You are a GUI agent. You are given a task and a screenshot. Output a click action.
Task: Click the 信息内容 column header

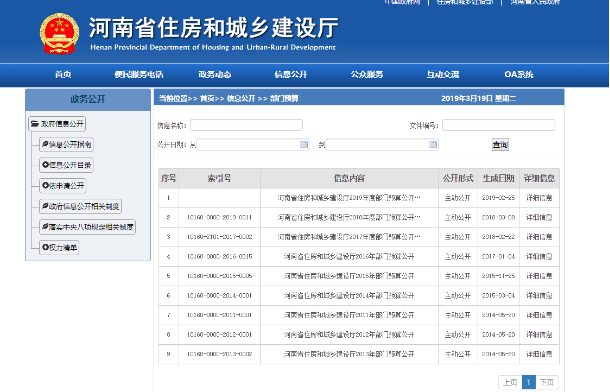point(349,178)
